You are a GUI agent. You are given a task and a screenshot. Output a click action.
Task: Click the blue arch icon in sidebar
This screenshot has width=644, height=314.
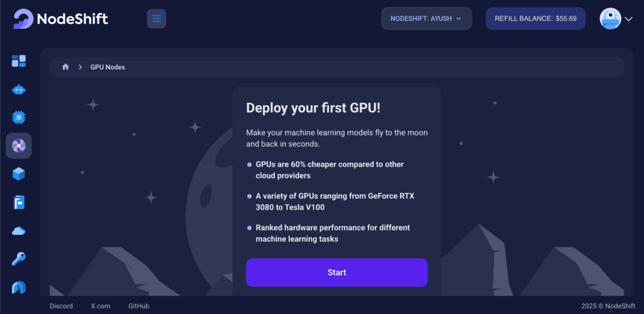19,287
